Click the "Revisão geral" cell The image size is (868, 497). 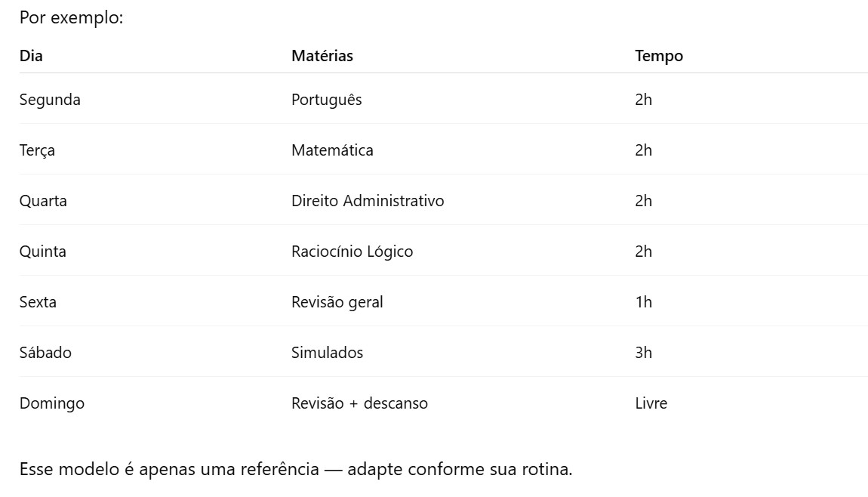point(337,302)
